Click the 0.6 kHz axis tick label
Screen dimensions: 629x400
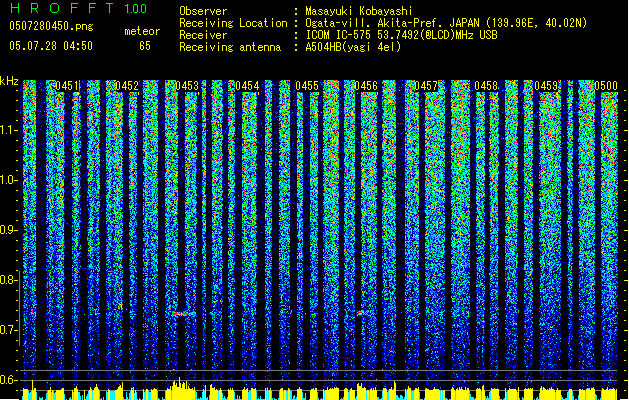[8, 380]
